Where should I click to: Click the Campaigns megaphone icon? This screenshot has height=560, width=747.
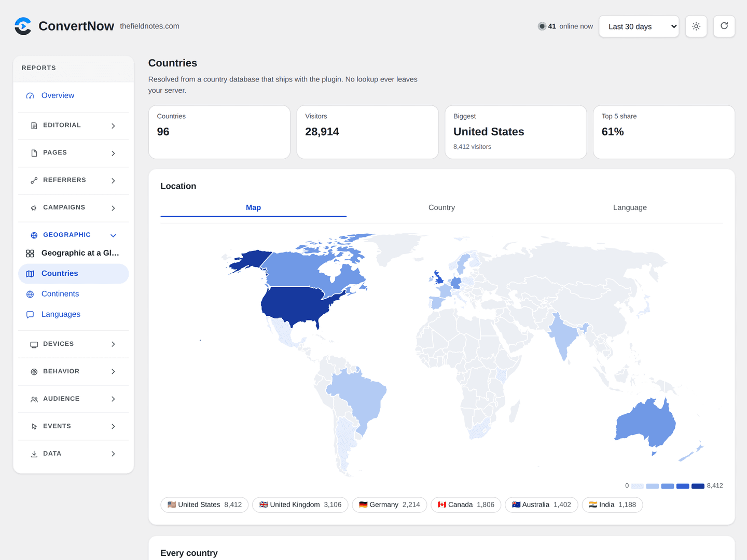(34, 208)
